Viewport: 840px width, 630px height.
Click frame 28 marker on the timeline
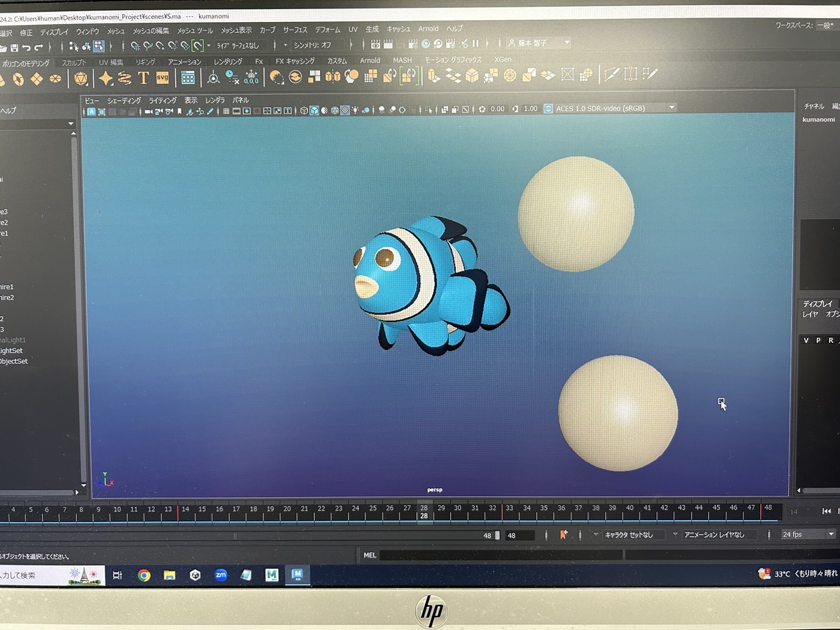(x=424, y=511)
